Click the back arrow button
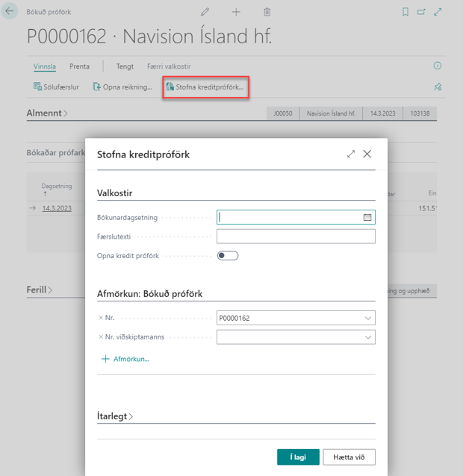This screenshot has width=463, height=476. [x=10, y=13]
